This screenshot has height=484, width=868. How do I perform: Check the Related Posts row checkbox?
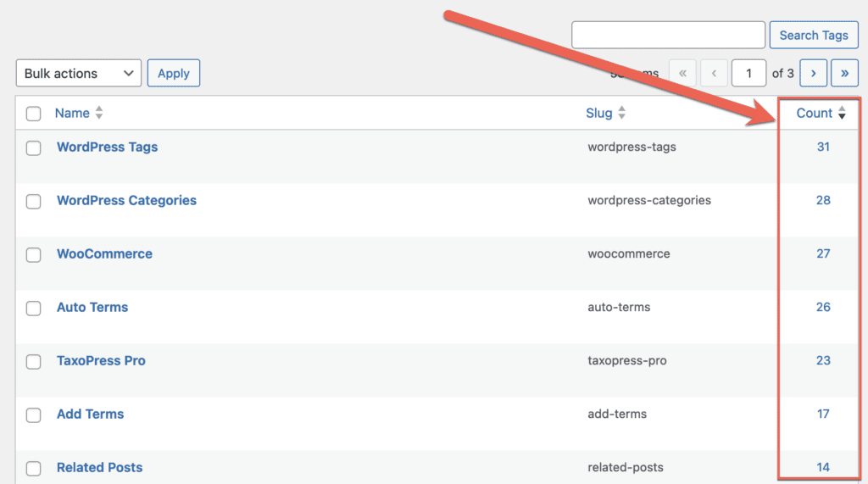click(33, 469)
